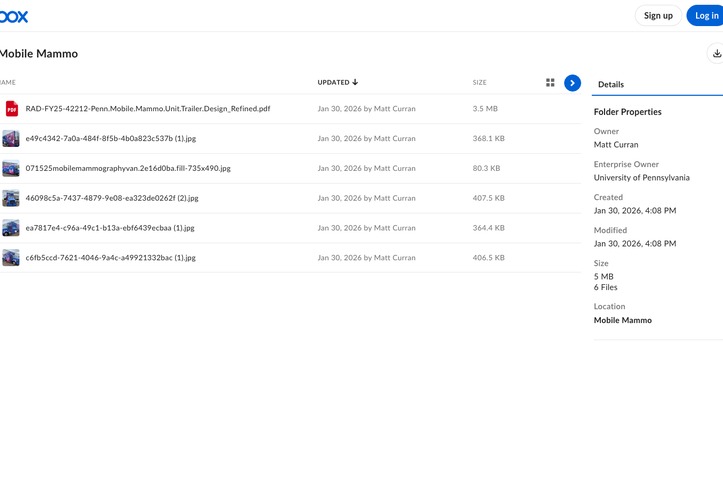The image size is (723, 479).
Task: Open 071525mobilemammographyvan jpg file
Action: coord(128,168)
